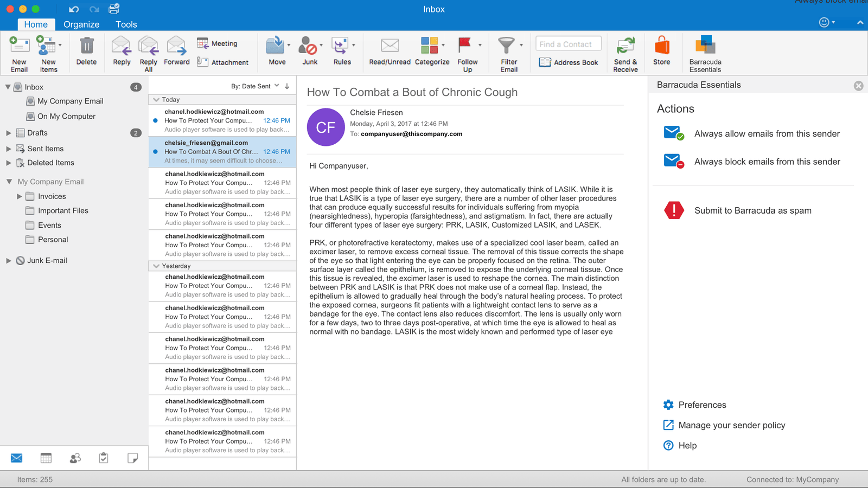
Task: Click the Barracuda Essentials ribbon icon
Action: (705, 46)
